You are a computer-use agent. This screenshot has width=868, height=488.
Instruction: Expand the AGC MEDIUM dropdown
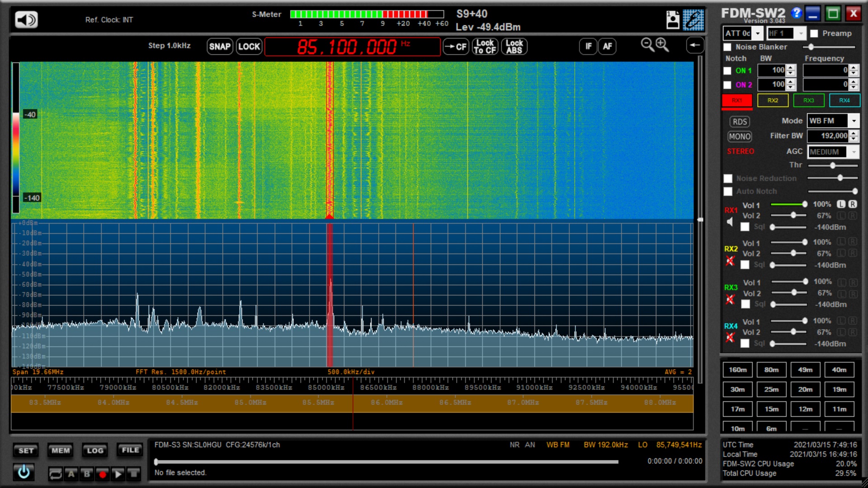854,152
